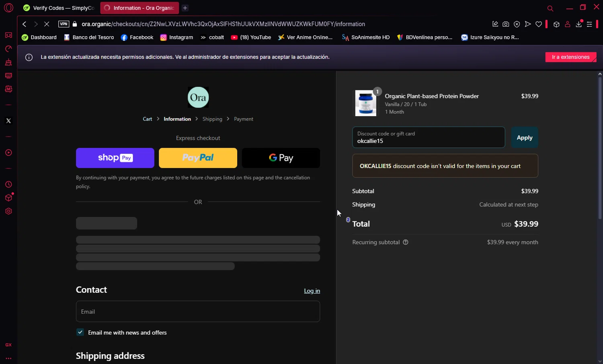Screen dimensions: 603x364
Task: Click the Shipping breadcrumb
Action: tap(212, 119)
